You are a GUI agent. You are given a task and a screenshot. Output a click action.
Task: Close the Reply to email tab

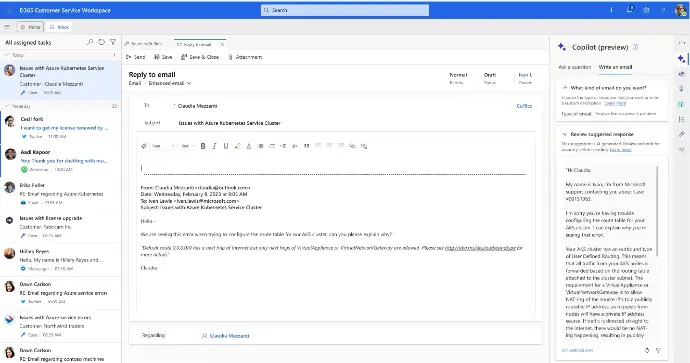tap(222, 44)
